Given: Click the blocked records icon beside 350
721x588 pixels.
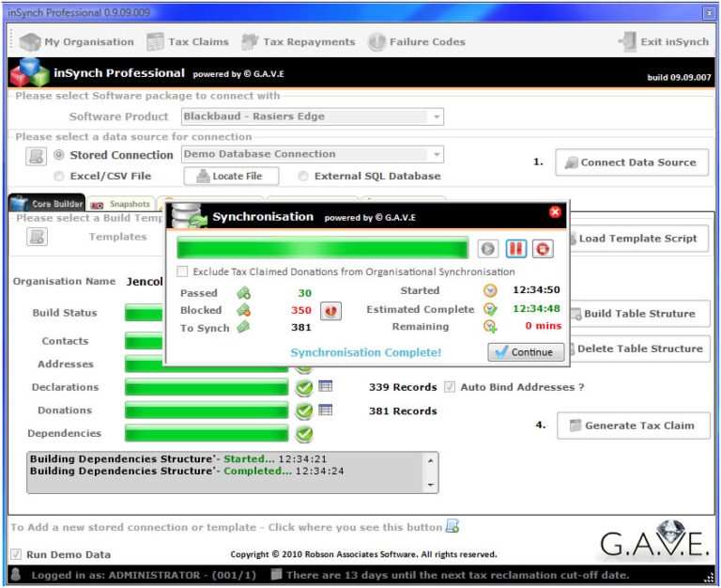Looking at the screenshot, I should [331, 311].
